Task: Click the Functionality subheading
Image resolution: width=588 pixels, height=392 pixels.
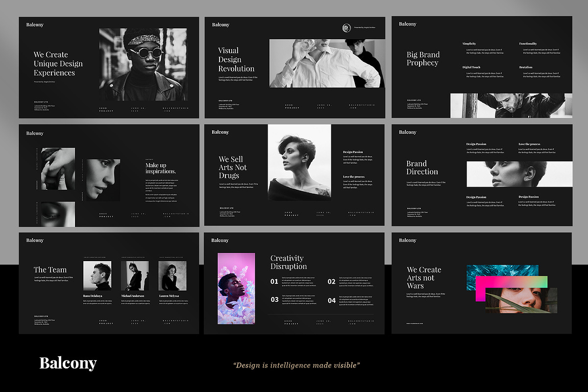Action: (x=528, y=44)
